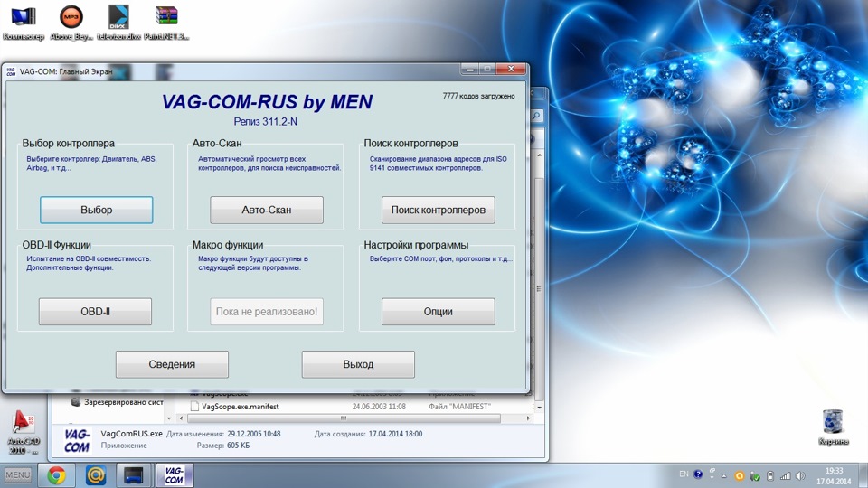Click the EN language indicator
This screenshot has width=868, height=488.
[684, 474]
